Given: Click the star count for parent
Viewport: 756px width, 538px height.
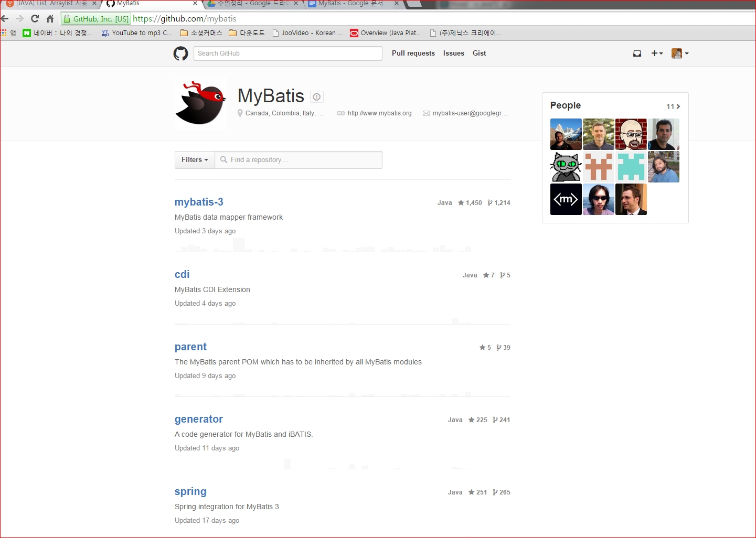Looking at the screenshot, I should [485, 348].
